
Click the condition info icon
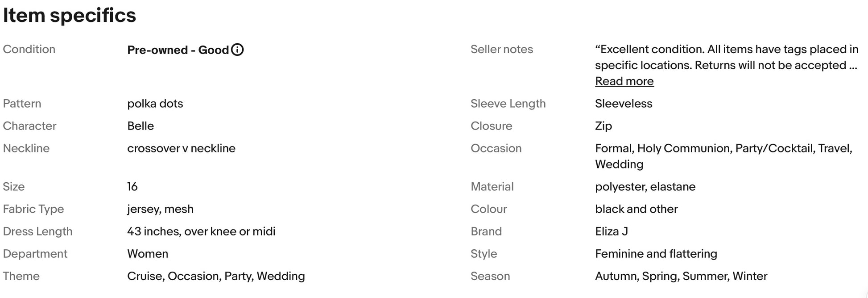237,50
